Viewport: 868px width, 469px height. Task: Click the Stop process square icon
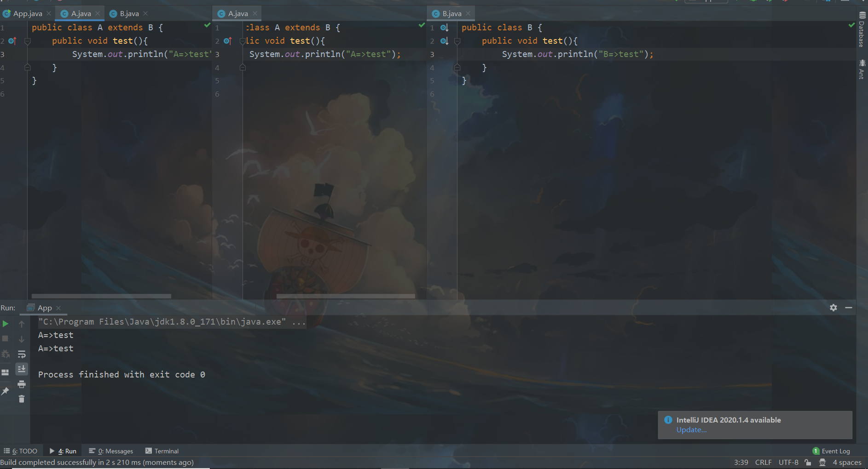(5, 339)
